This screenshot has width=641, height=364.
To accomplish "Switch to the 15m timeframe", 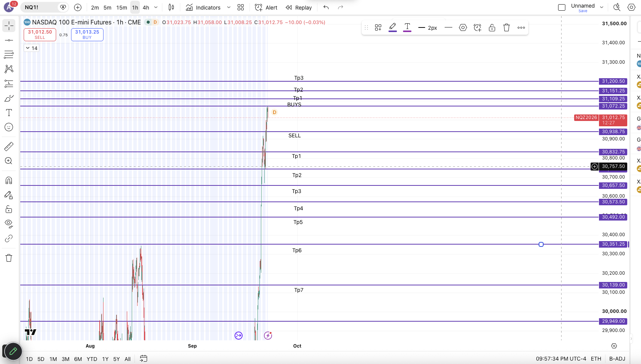I will (121, 7).
